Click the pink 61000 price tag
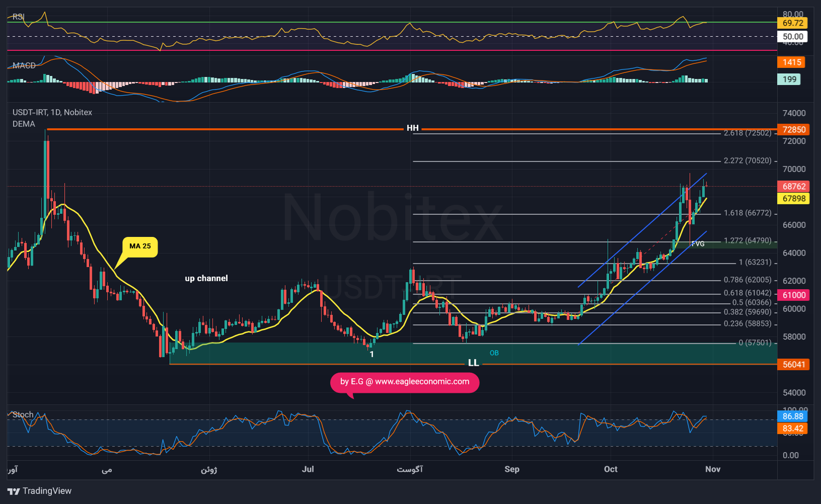The width and height of the screenshot is (821, 504). 794,295
